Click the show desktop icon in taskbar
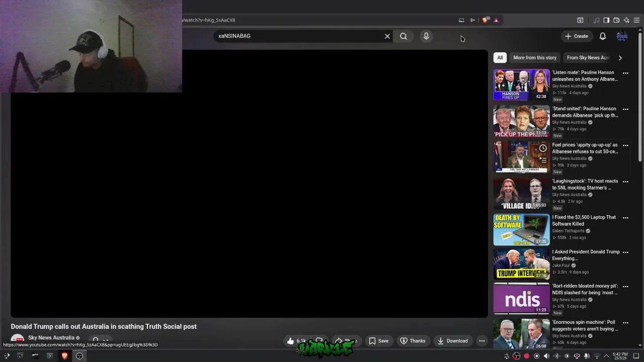 pos(636,356)
